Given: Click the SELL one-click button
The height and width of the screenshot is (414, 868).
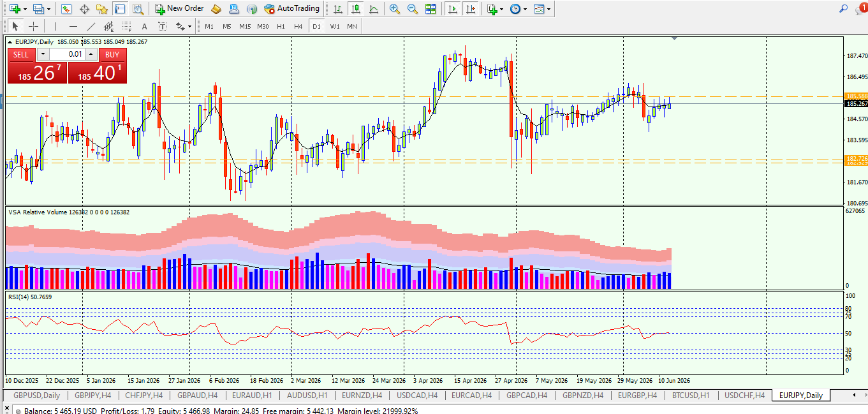Looking at the screenshot, I should coord(21,54).
